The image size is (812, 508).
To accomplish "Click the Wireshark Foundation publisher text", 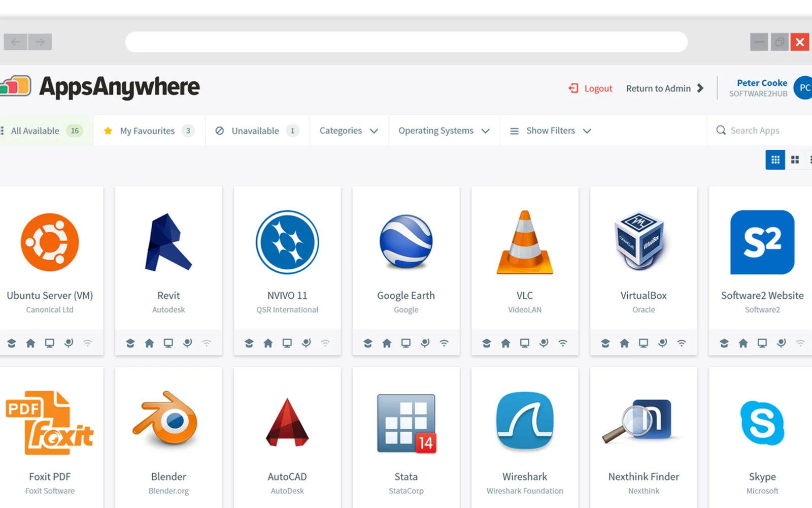I will click(525, 491).
